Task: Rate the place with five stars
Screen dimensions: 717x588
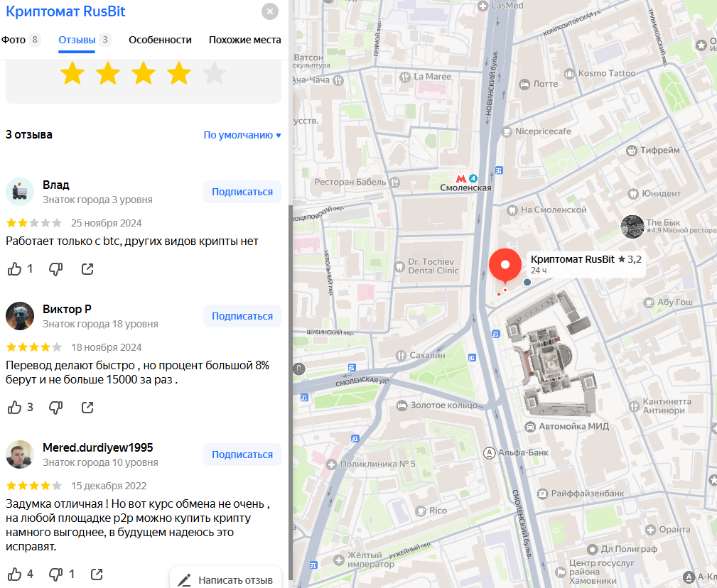Action: [214, 74]
